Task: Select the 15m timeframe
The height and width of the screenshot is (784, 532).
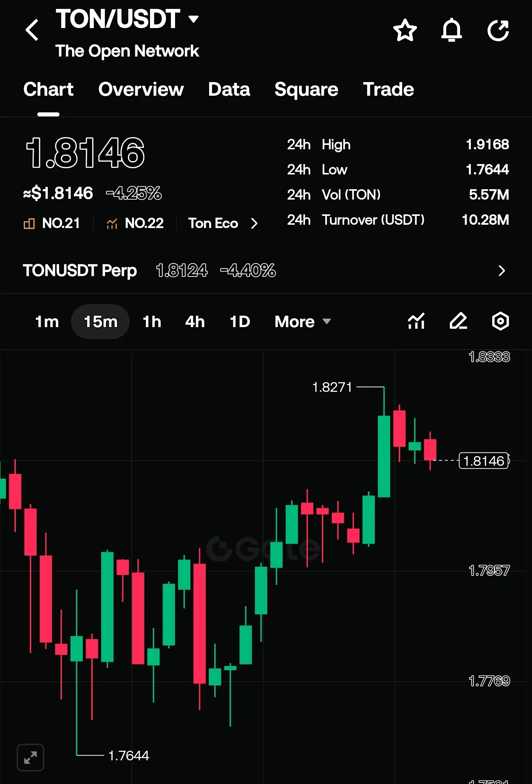Action: pyautogui.click(x=100, y=322)
